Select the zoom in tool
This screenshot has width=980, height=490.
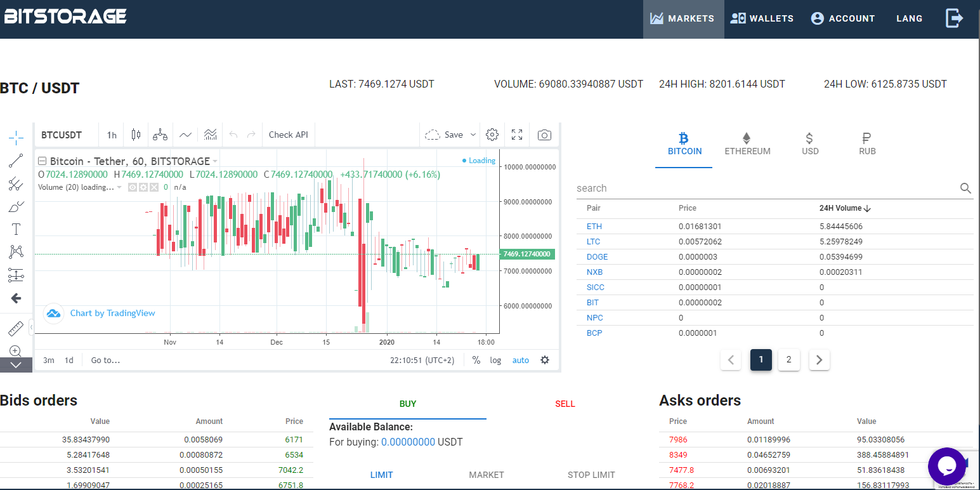[16, 350]
